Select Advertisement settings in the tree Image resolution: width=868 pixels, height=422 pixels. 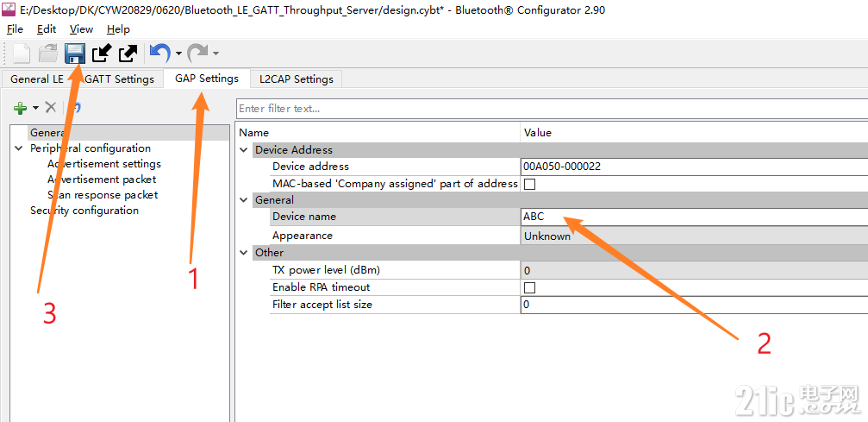pos(104,164)
